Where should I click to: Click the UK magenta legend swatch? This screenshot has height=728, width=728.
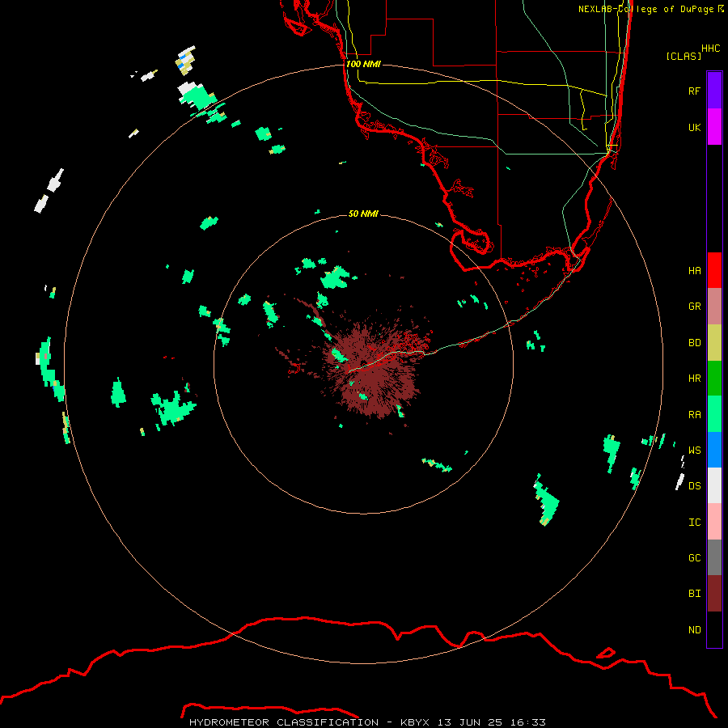pyautogui.click(x=714, y=127)
